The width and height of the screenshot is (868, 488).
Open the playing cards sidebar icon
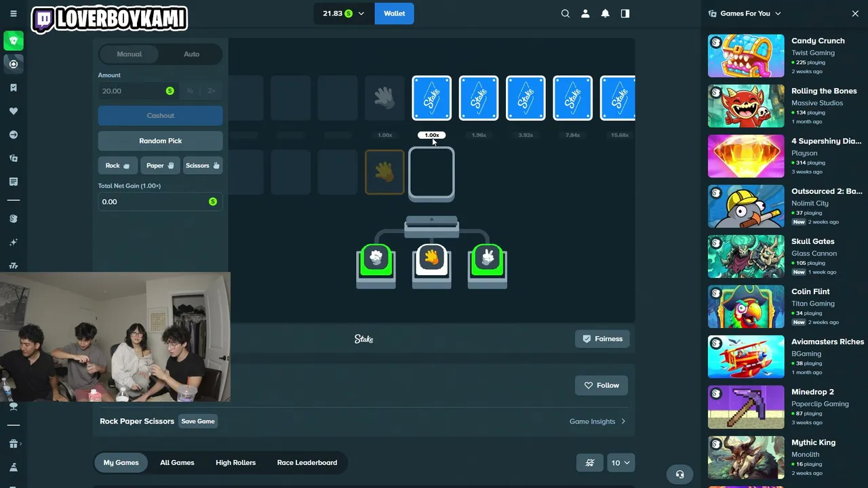[14, 158]
